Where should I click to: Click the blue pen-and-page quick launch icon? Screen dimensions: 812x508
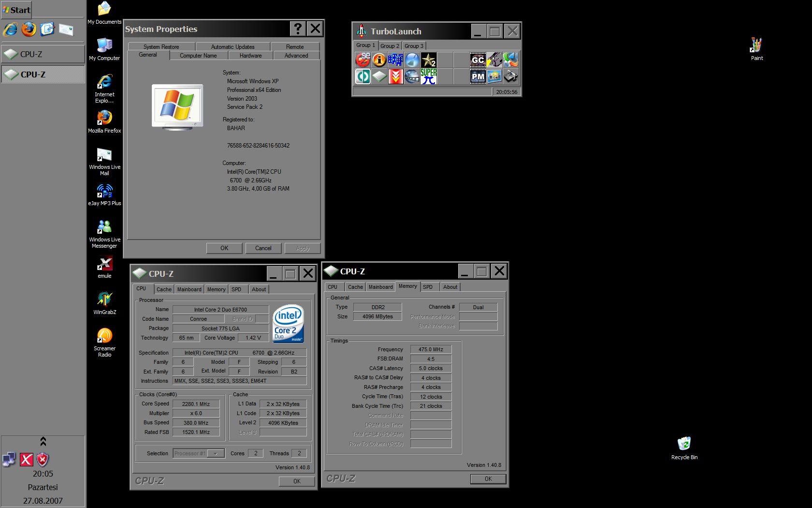point(47,30)
